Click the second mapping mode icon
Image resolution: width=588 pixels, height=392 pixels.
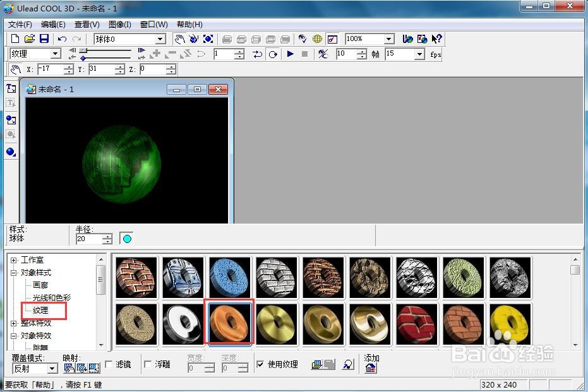point(81,368)
